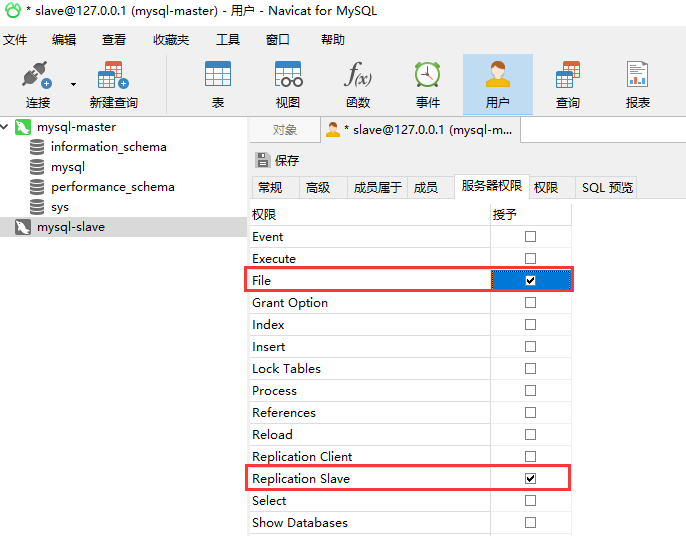Screen dimensions: 686x536
Task: Click the mysql-master connection icon
Action: coord(23,127)
